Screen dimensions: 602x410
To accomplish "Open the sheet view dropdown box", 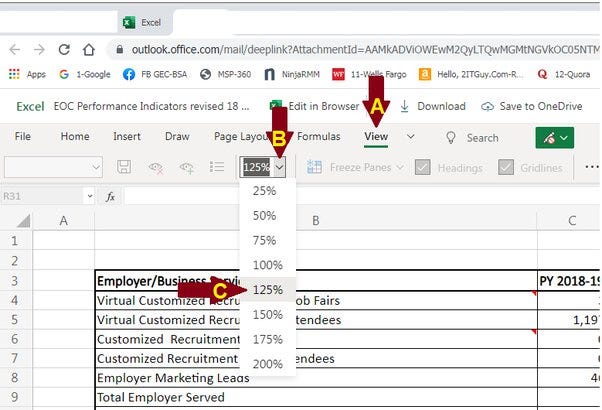I will coord(53,167).
